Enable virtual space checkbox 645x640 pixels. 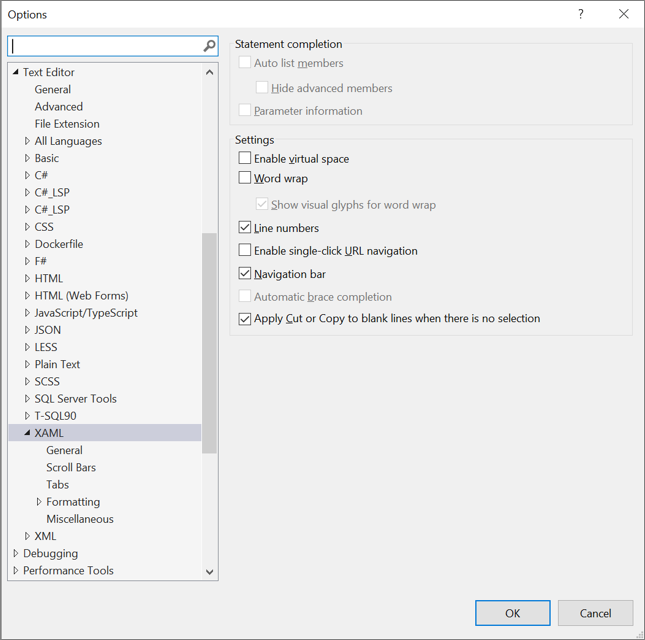click(245, 158)
